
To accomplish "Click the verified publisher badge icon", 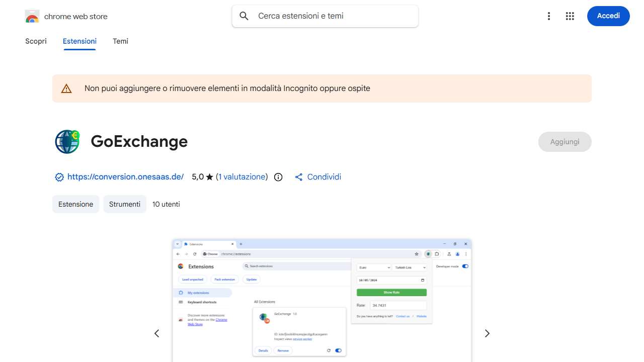I will pos(59,177).
